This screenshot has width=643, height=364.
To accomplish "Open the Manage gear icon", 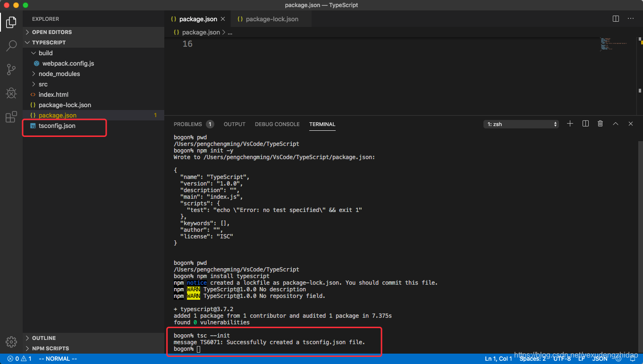I will pos(11,342).
